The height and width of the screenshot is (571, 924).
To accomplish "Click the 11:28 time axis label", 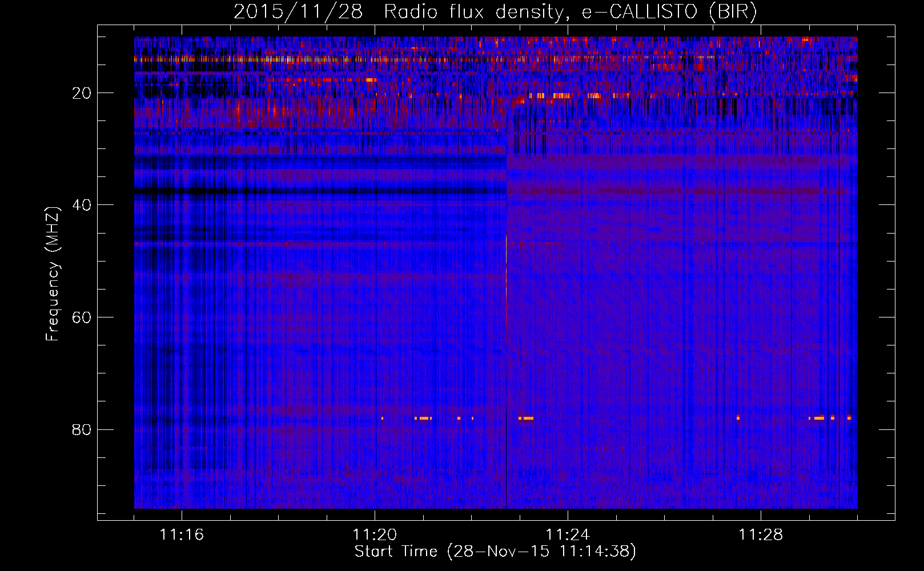I will 761,535.
